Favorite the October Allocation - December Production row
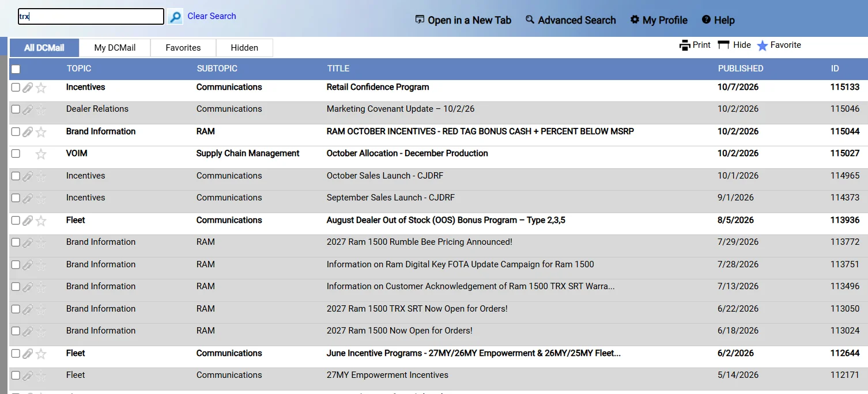Image resolution: width=868 pixels, height=394 pixels. pos(41,154)
